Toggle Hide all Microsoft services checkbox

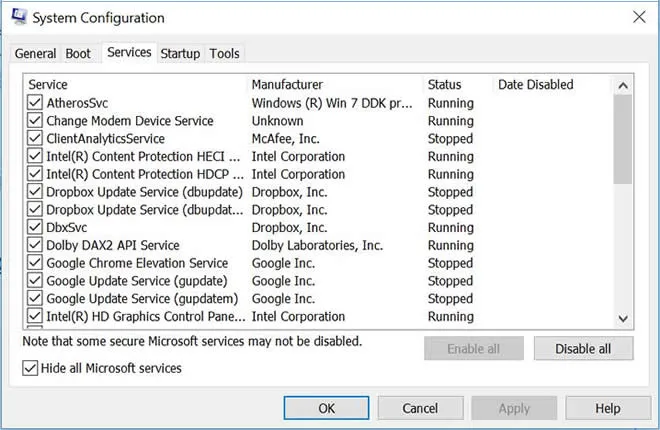coord(30,368)
